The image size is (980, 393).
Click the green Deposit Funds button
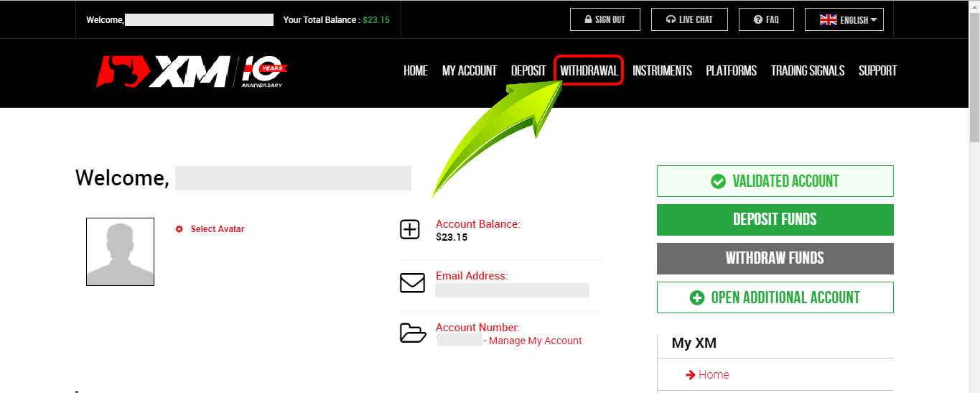click(x=775, y=220)
